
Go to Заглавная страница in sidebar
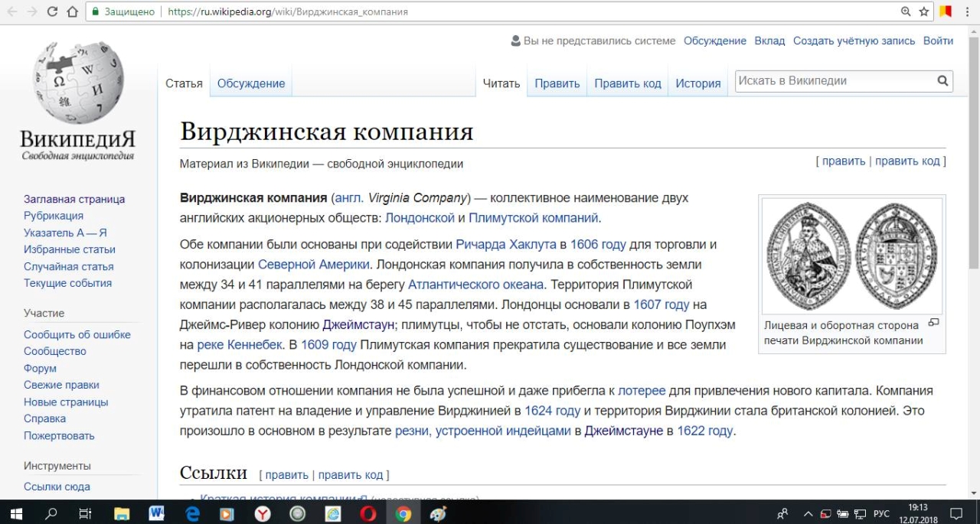click(x=74, y=199)
